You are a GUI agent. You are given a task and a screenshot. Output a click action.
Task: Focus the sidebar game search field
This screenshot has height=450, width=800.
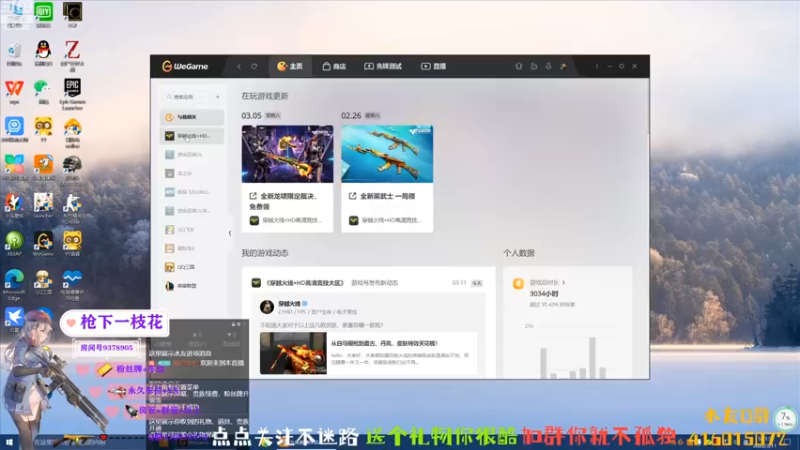[x=188, y=97]
